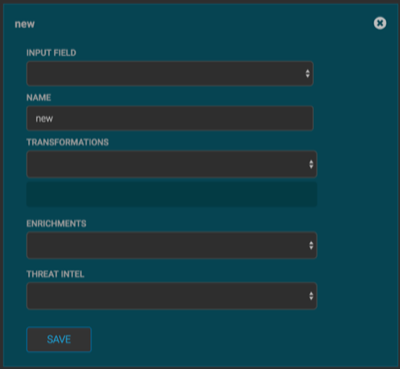Click the NAME label text
400x369 pixels.
pyautogui.click(x=39, y=97)
